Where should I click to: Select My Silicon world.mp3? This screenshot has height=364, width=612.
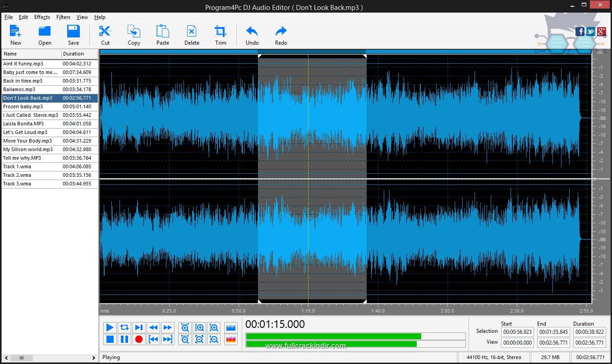coord(50,149)
